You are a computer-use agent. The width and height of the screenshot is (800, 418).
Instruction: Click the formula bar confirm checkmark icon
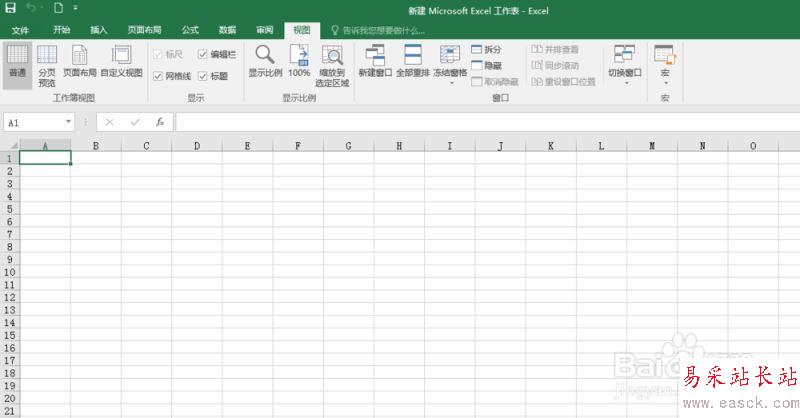pyautogui.click(x=135, y=122)
